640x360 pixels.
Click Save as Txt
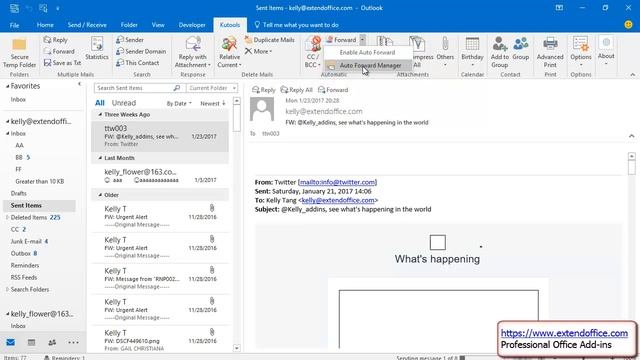[x=62, y=63]
